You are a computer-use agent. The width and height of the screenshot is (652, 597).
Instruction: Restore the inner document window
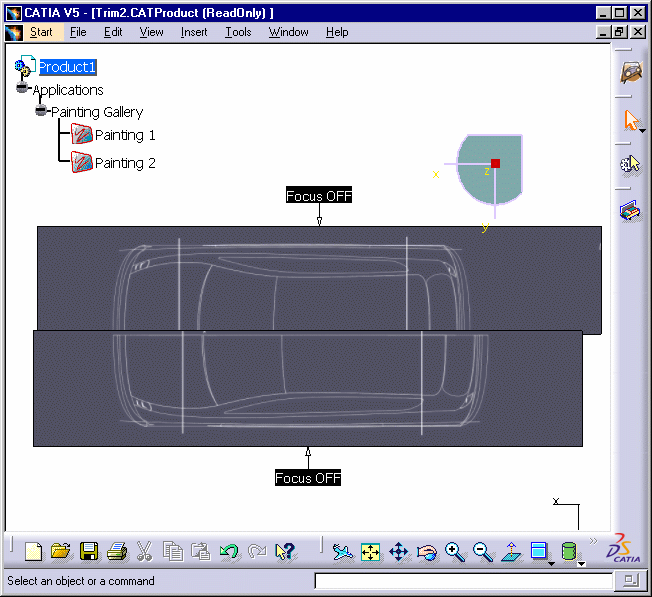click(x=620, y=32)
